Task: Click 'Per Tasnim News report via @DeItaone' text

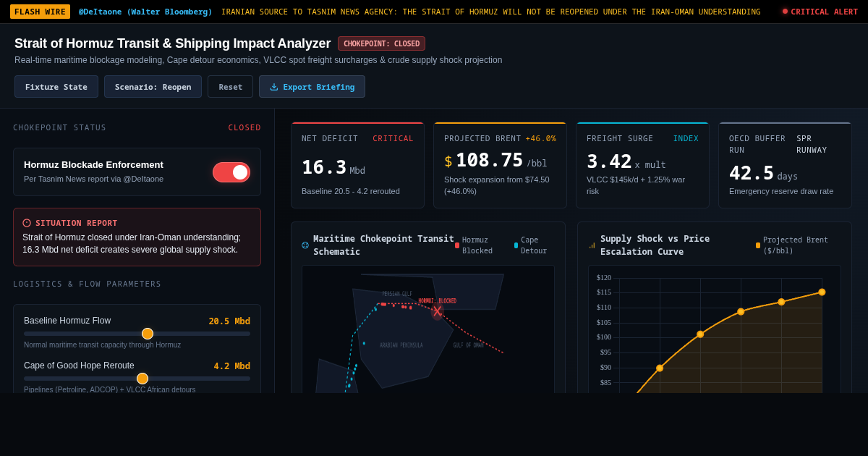Action: 93,179
